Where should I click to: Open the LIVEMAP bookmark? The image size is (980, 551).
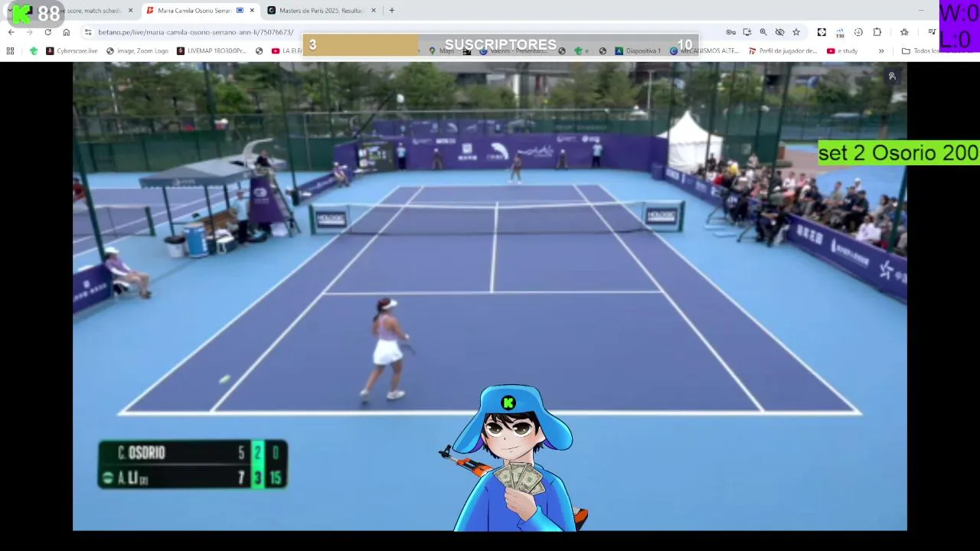211,51
